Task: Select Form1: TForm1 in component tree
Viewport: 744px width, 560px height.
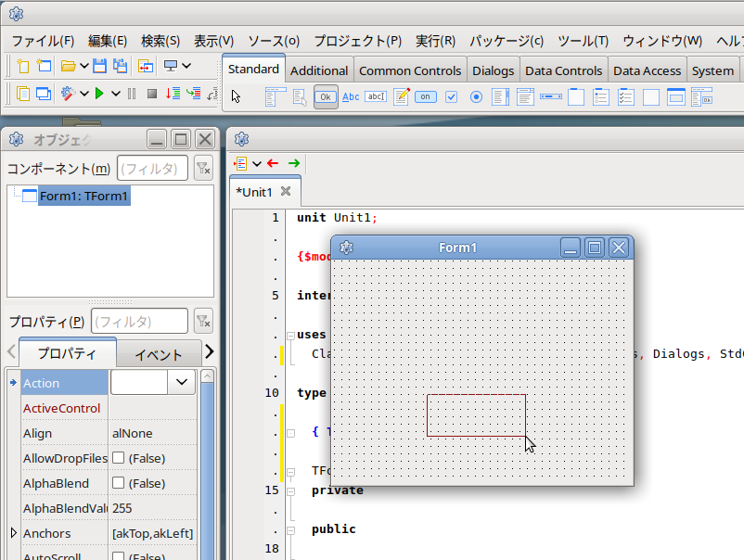Action: pos(83,196)
